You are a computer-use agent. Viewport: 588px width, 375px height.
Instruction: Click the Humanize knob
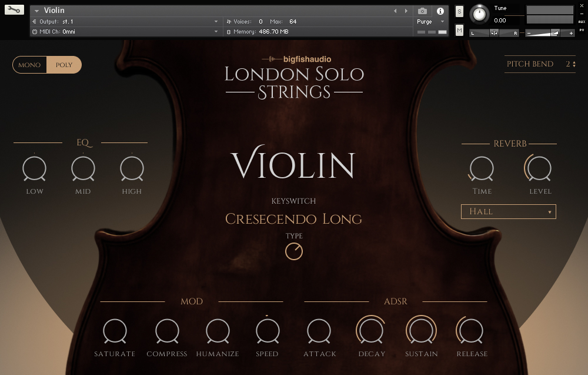coord(218,331)
